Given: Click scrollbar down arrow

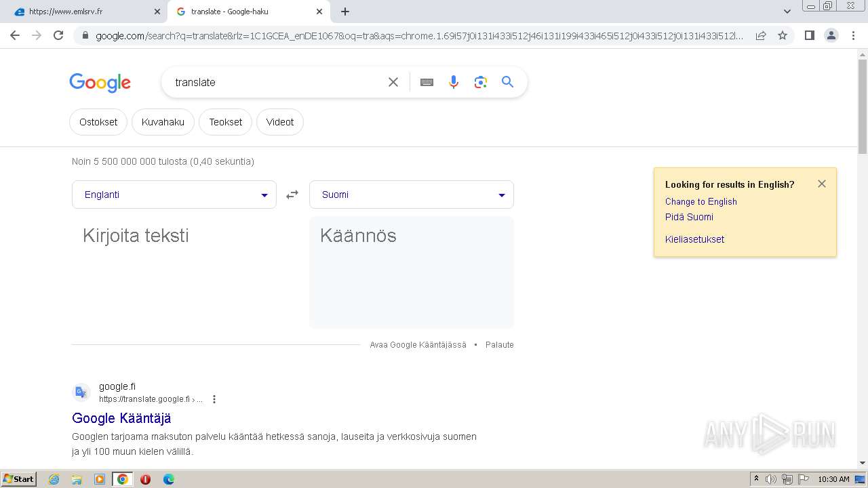Looking at the screenshot, I should (863, 464).
